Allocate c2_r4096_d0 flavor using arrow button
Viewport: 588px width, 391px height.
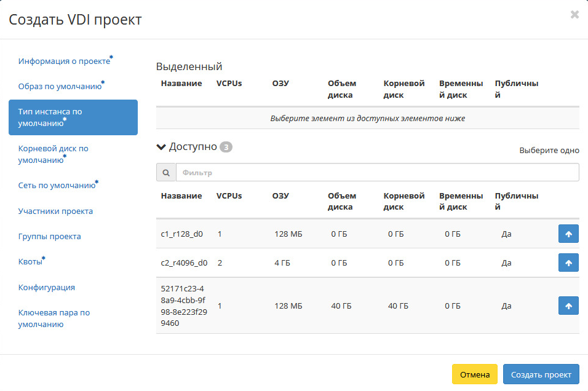point(568,263)
